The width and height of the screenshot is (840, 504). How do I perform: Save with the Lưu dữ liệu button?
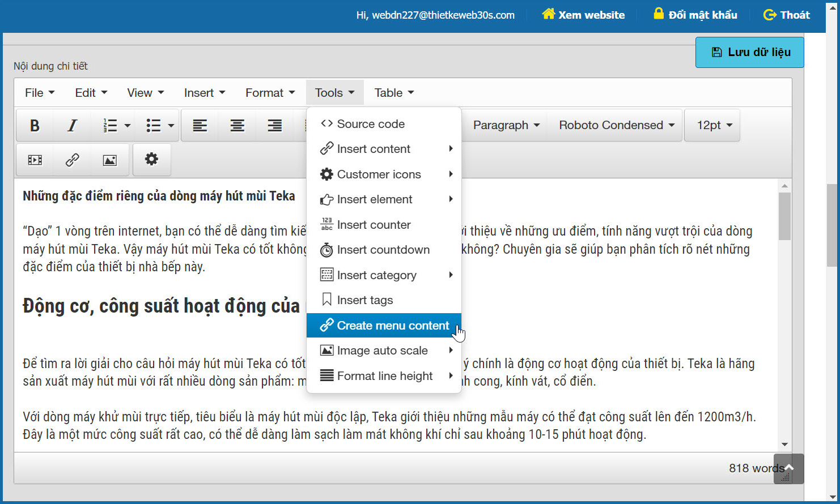pos(749,52)
